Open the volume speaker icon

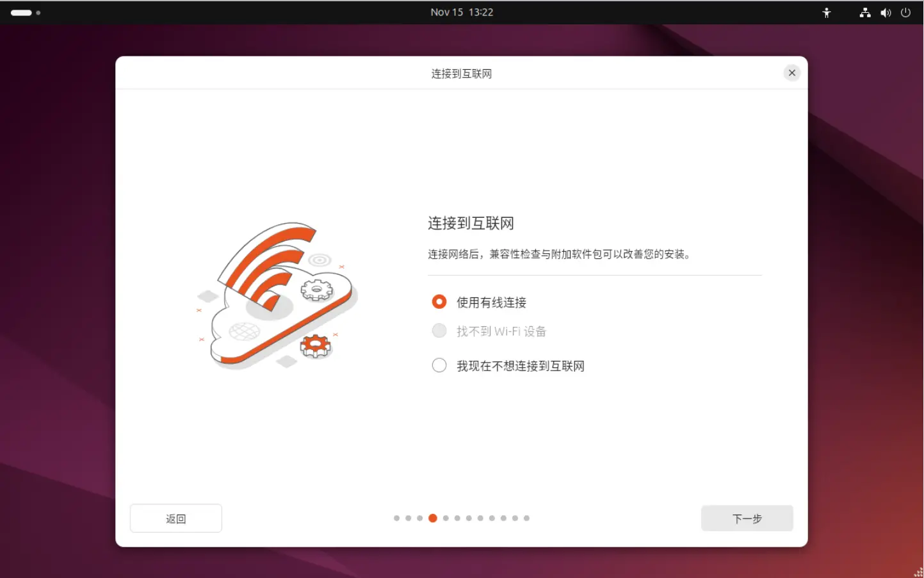pyautogui.click(x=886, y=12)
